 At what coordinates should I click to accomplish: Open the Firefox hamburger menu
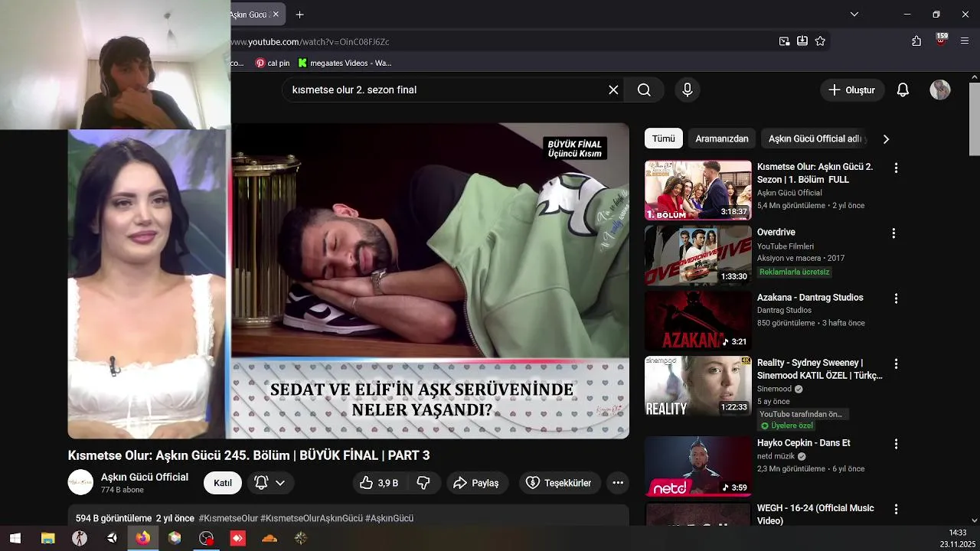(x=965, y=41)
